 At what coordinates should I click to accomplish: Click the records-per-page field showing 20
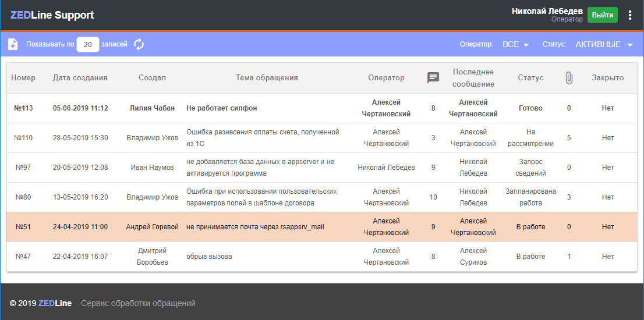(x=88, y=44)
